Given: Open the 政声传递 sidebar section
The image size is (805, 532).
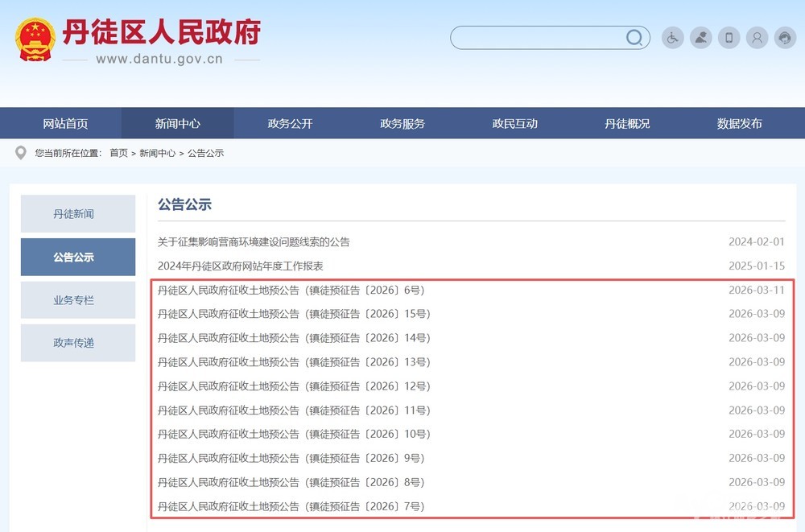Looking at the screenshot, I should tap(77, 343).
